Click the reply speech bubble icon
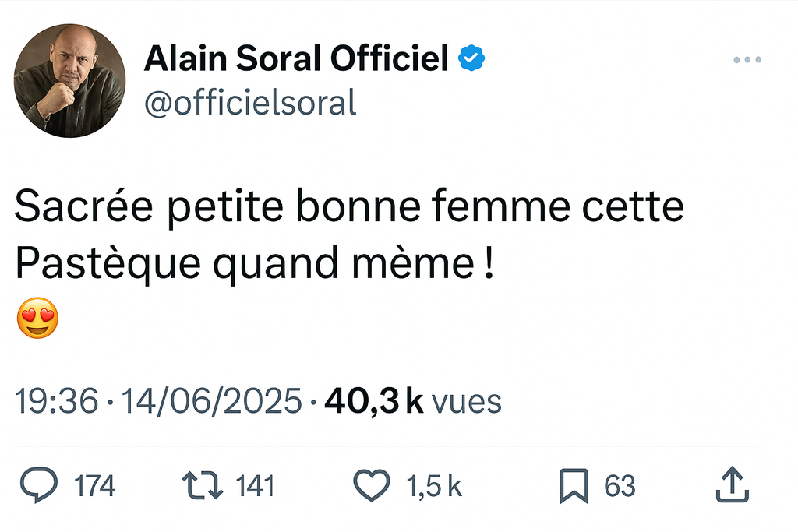The width and height of the screenshot is (798, 532). click(37, 486)
